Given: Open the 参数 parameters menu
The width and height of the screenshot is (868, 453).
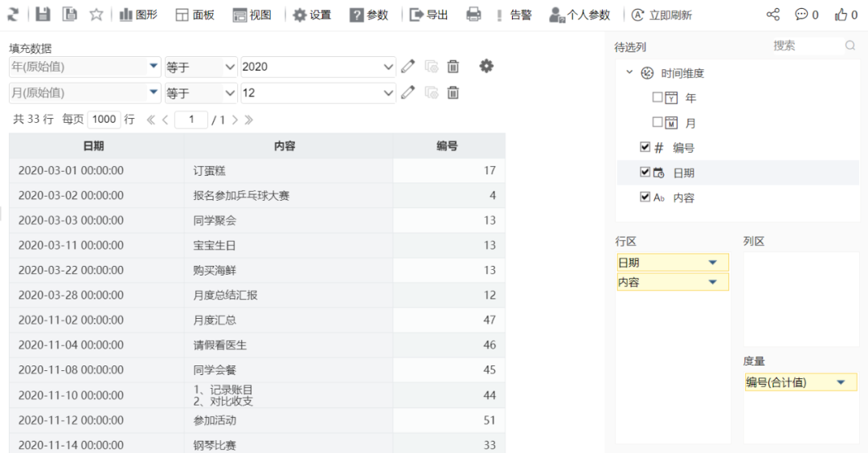Looking at the screenshot, I should pyautogui.click(x=369, y=15).
